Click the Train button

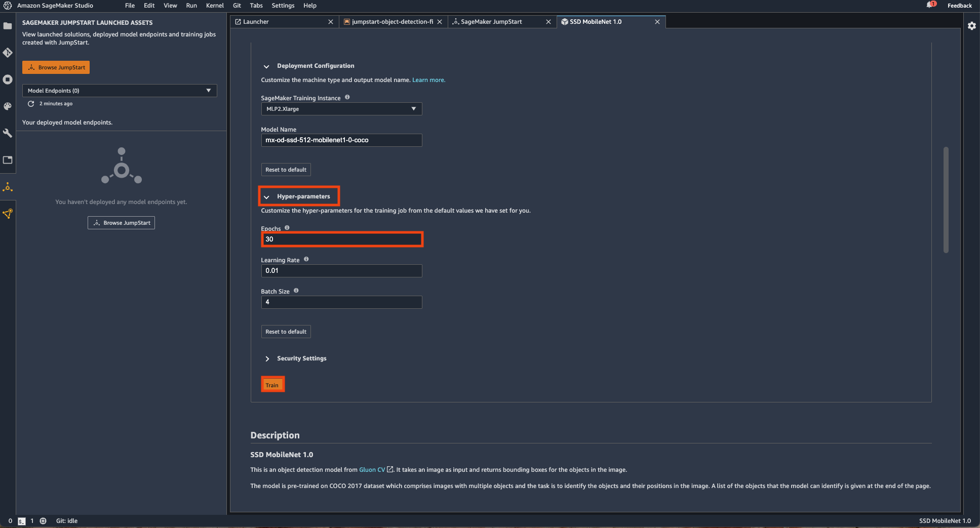click(x=272, y=385)
